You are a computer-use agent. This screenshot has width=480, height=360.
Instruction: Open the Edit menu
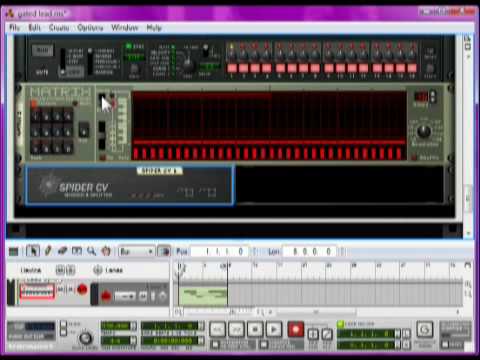pos(34,28)
